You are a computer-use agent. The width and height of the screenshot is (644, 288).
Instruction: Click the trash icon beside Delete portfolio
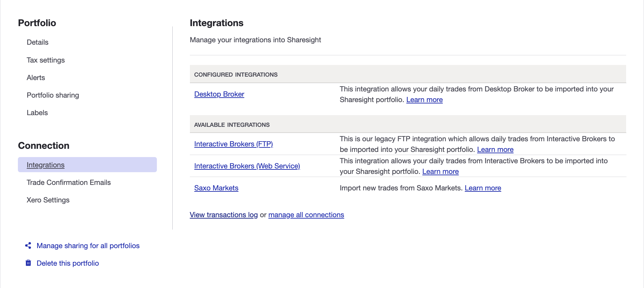[28, 263]
